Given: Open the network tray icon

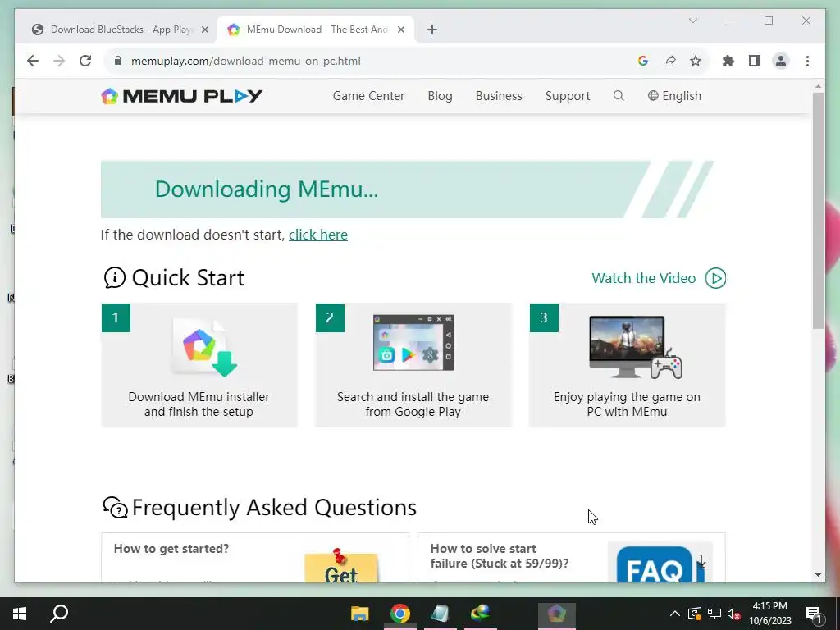Looking at the screenshot, I should (x=714, y=614).
